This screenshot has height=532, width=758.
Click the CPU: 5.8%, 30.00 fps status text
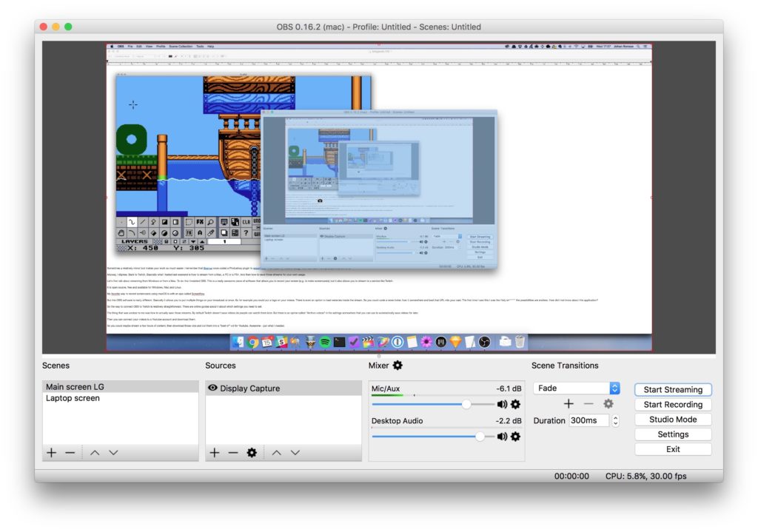click(645, 476)
